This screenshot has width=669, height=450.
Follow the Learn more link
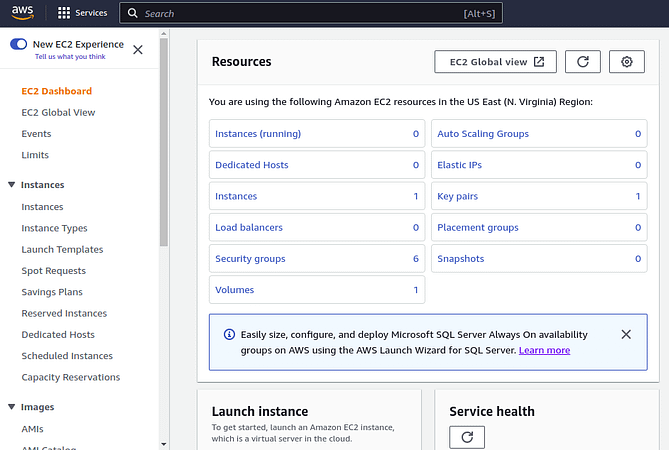click(x=544, y=350)
